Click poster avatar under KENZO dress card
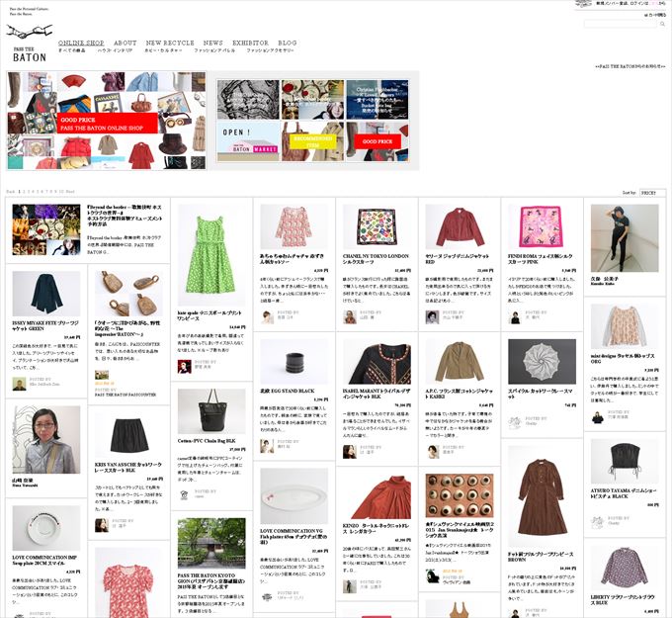The image size is (672, 618). tap(350, 586)
